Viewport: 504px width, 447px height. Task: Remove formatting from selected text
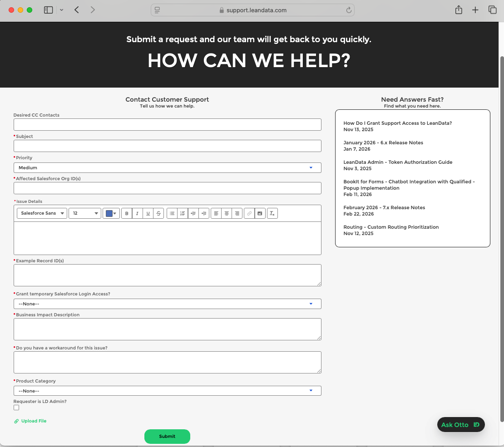point(272,213)
